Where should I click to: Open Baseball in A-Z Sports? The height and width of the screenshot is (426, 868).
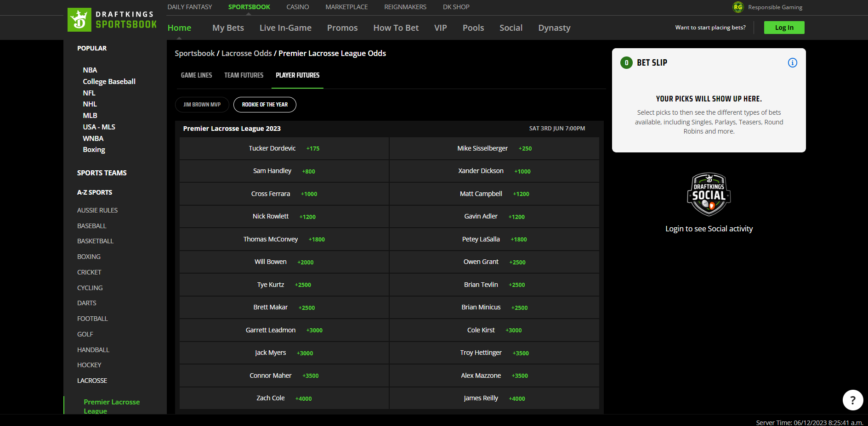[x=92, y=226]
